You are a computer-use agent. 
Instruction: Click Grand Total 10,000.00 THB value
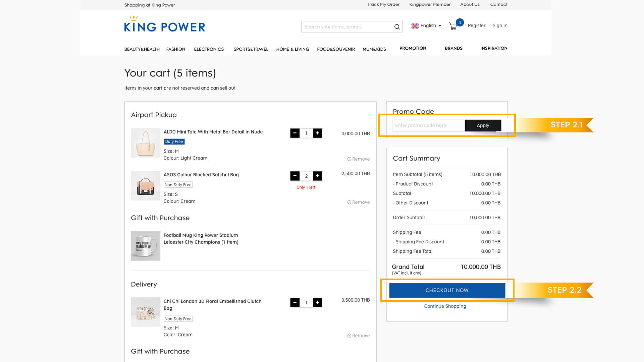coord(481,267)
